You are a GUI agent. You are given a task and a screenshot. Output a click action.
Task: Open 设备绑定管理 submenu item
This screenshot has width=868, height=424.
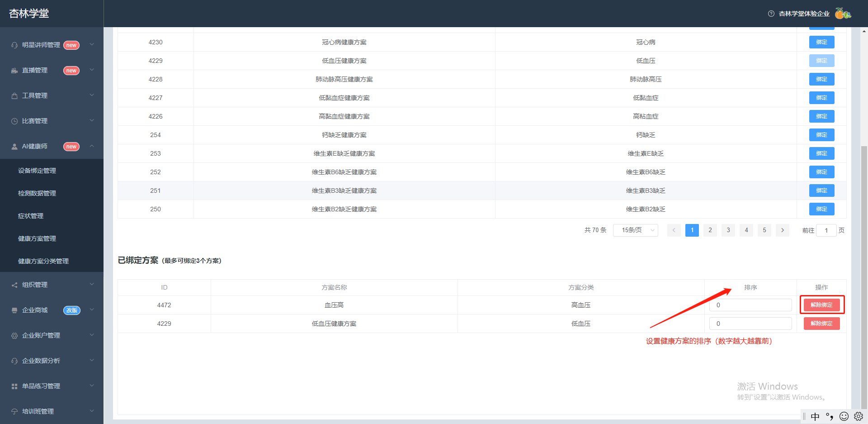pyautogui.click(x=37, y=171)
